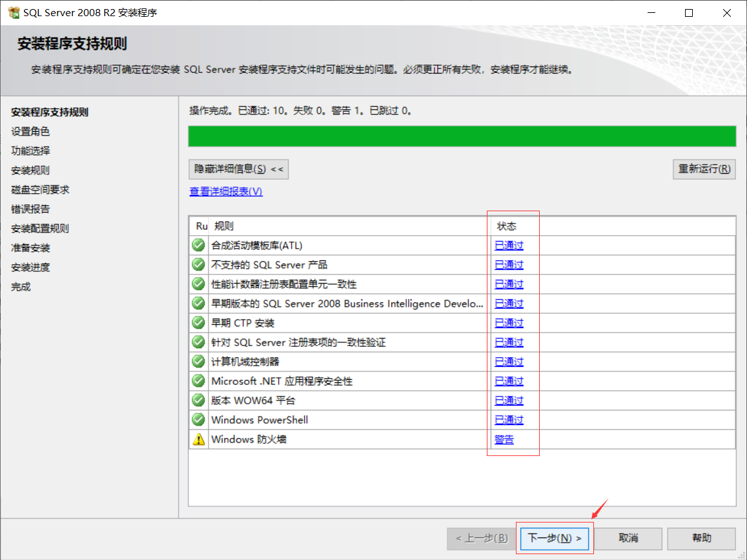Open 已通过 link for 早期版本的 SQL Server 2008 Business Intelligence
The height and width of the screenshot is (560, 747).
pos(509,304)
